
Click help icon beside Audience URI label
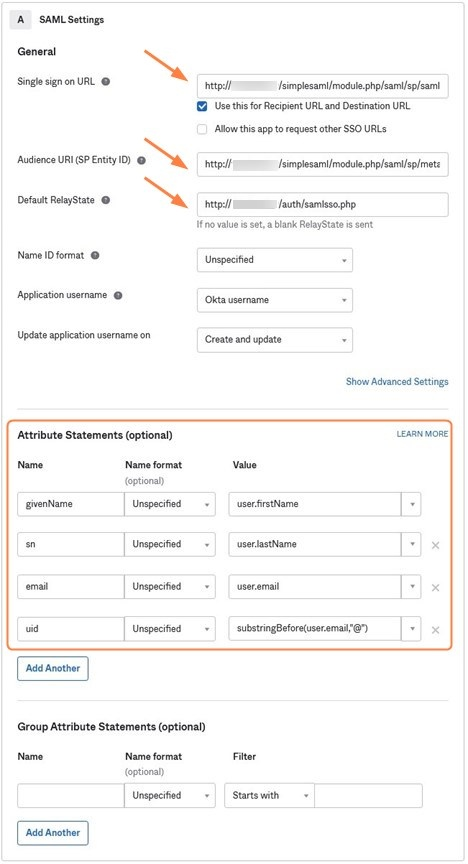pyautogui.click(x=141, y=160)
